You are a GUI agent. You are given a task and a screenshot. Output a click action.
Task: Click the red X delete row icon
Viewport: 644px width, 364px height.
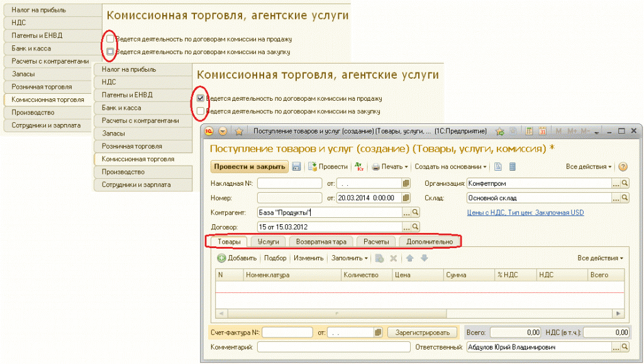pyautogui.click(x=392, y=258)
